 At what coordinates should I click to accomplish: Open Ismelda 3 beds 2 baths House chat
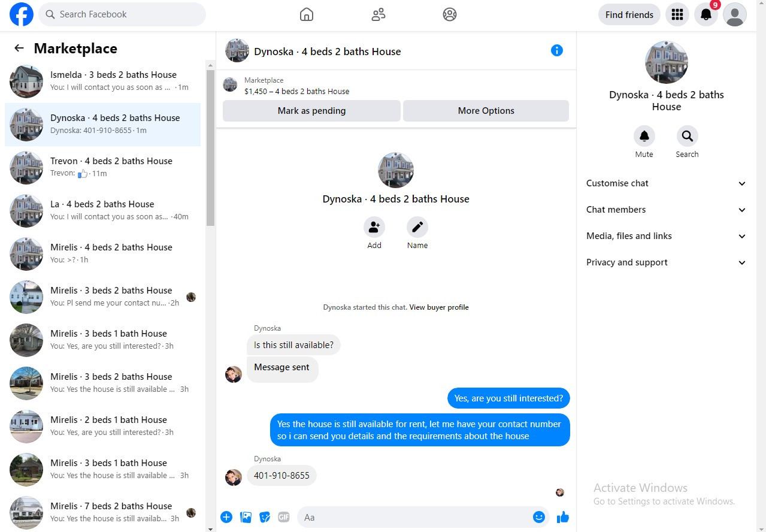(103, 81)
